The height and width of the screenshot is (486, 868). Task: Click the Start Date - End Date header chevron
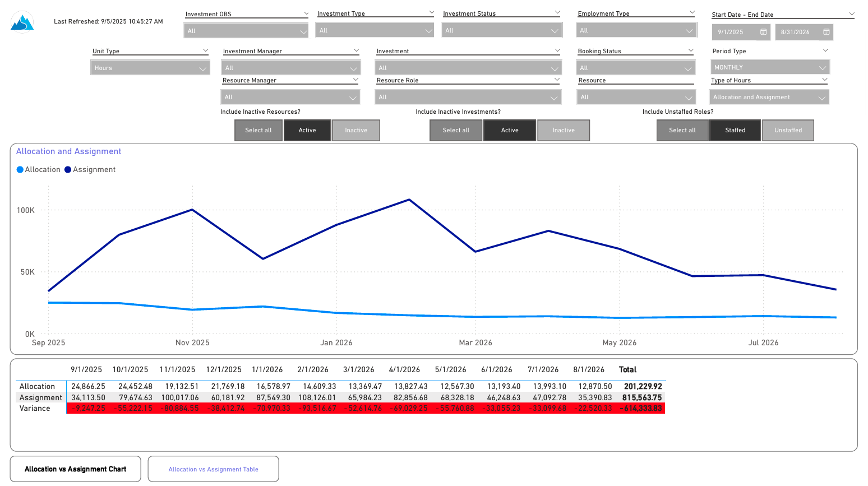click(x=851, y=14)
